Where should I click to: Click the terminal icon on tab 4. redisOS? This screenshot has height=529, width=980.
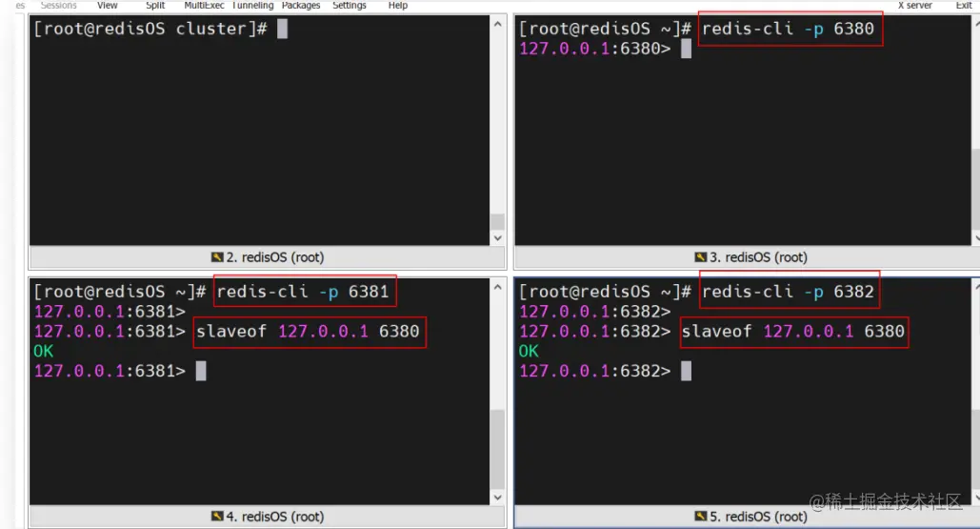(217, 517)
